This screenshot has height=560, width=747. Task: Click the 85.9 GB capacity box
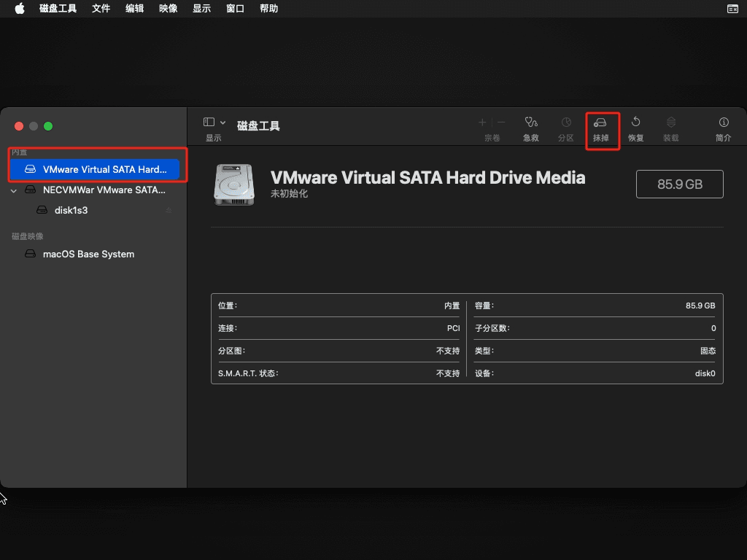pyautogui.click(x=679, y=184)
